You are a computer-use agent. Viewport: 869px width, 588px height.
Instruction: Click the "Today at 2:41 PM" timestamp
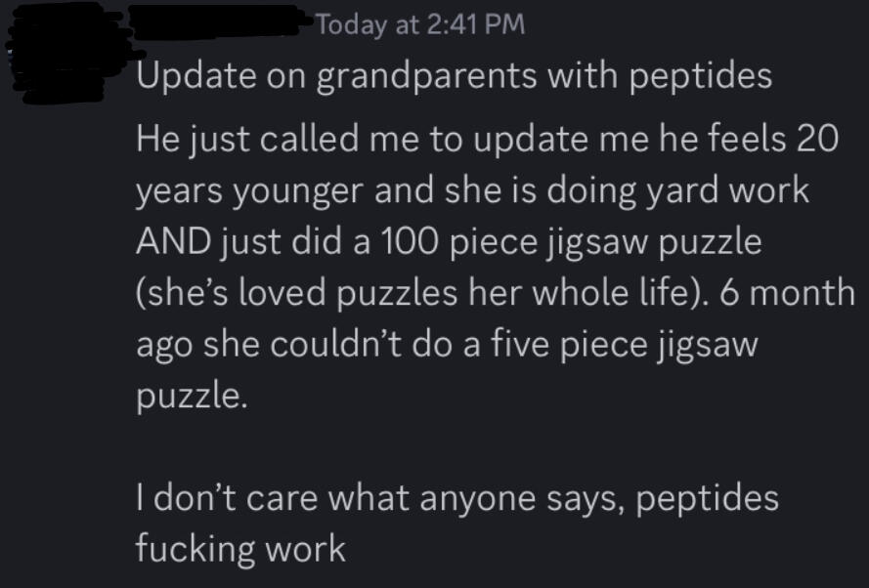420,25
